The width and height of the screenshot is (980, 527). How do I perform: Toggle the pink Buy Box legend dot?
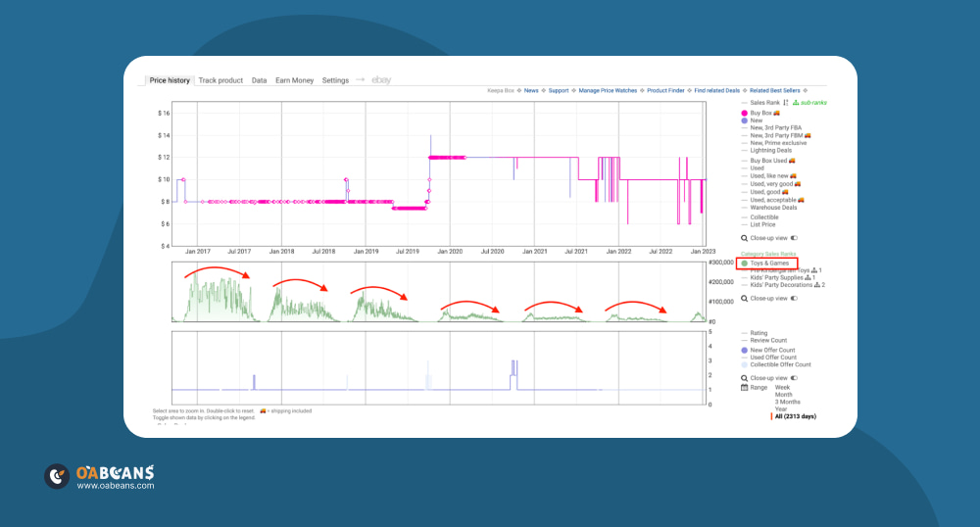click(745, 113)
